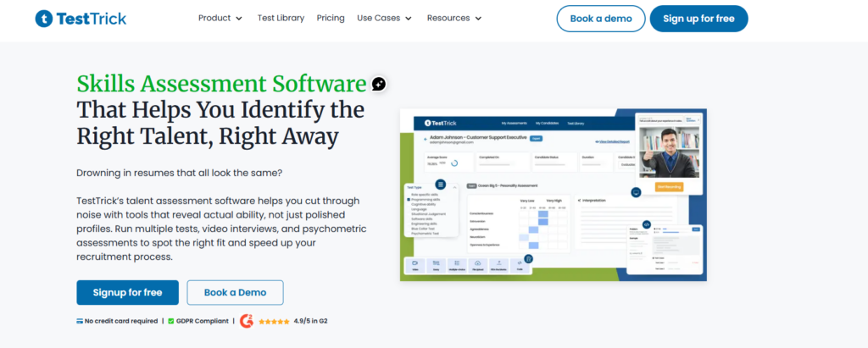Click My Candidates in the dashboard preview
The height and width of the screenshot is (348, 868).
pyautogui.click(x=547, y=123)
